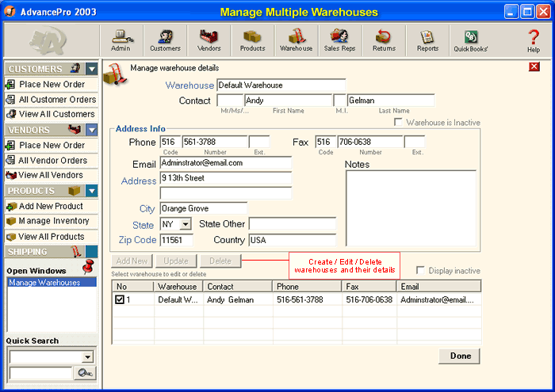Open View All Customers

pyautogui.click(x=52, y=114)
